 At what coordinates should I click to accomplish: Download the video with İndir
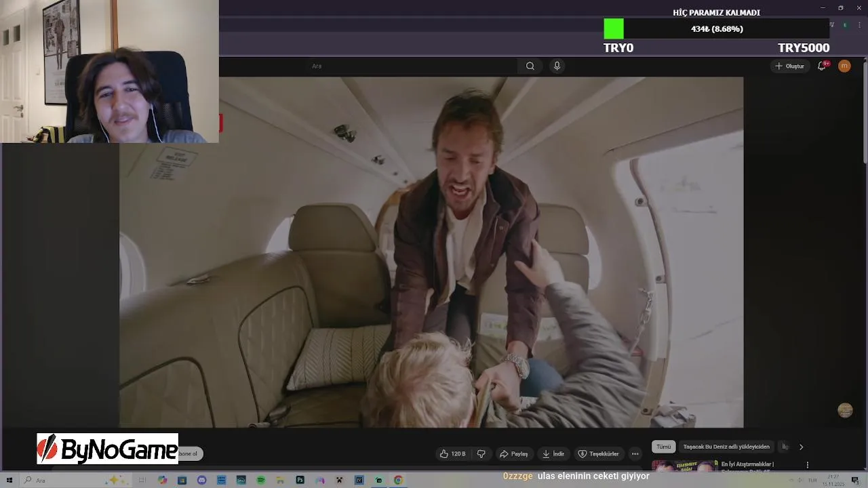[553, 453]
